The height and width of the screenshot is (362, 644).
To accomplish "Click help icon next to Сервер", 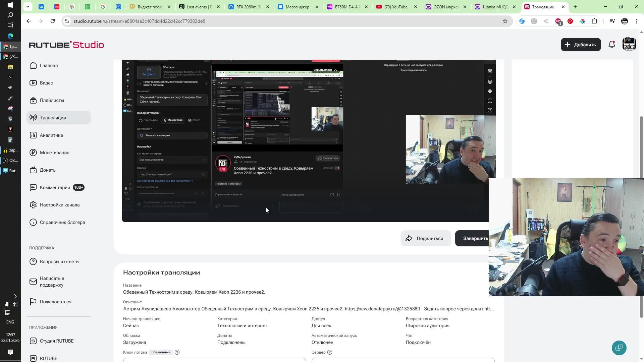I will (330, 352).
